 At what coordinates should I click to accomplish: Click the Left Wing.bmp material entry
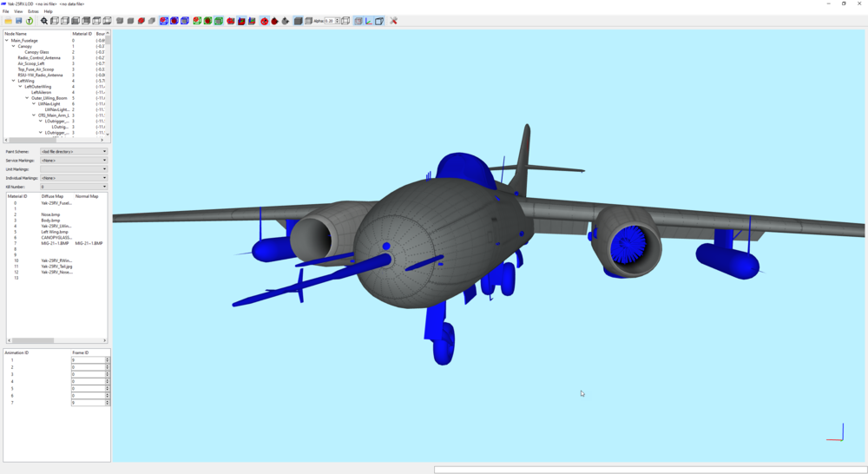[54, 232]
